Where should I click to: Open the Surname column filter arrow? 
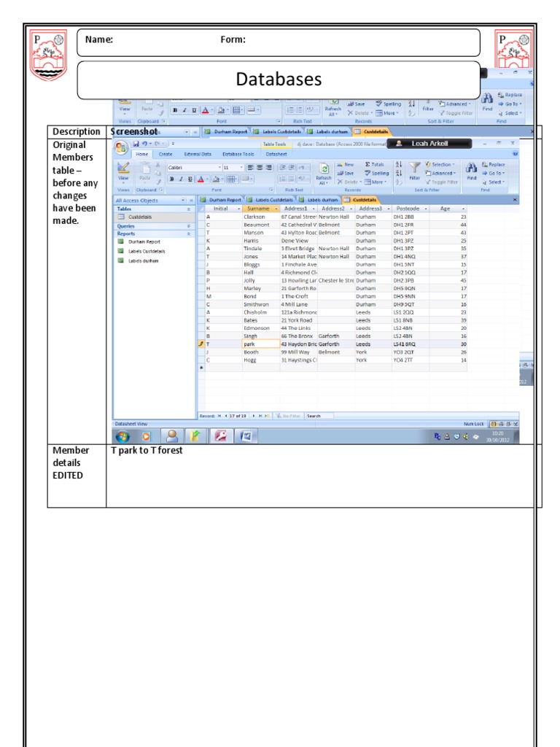pos(276,209)
